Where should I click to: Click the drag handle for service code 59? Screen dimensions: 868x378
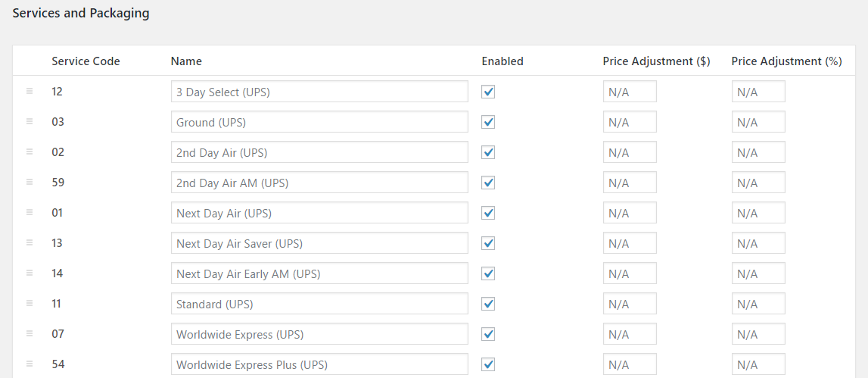tap(30, 182)
